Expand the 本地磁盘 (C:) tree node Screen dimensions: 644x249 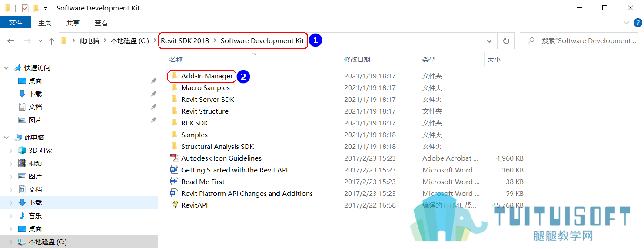pyautogui.click(x=11, y=242)
